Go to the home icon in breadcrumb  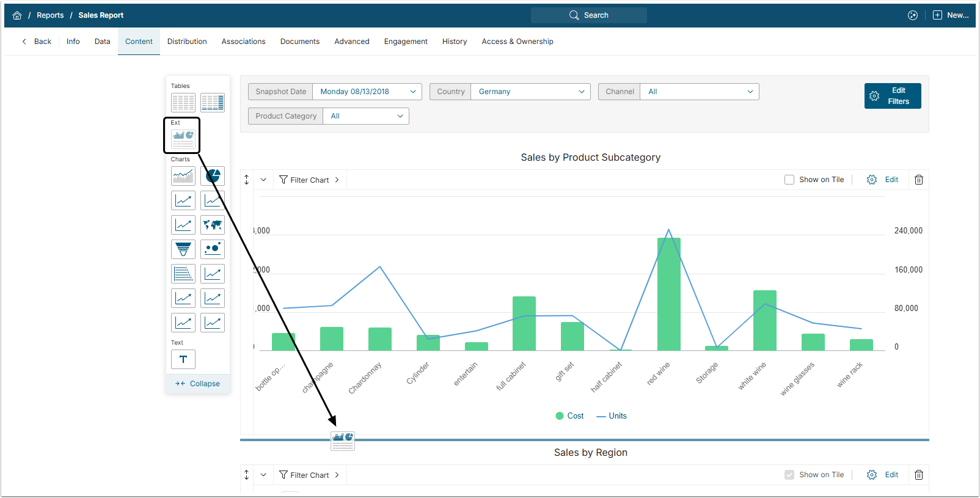click(17, 15)
